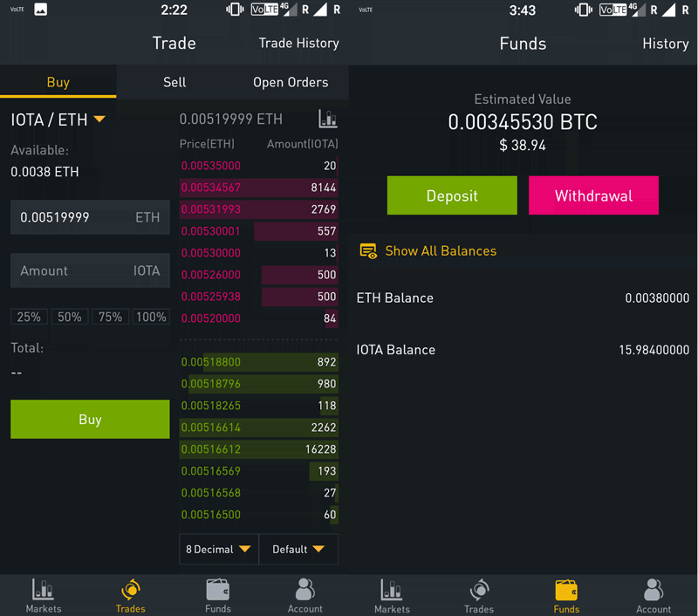Tap the Funds wallet icon in the Trade screen's bottom bar

[x=217, y=590]
